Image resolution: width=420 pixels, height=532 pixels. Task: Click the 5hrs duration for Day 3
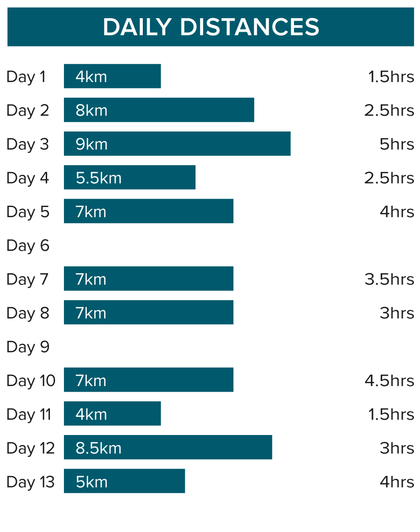(397, 144)
